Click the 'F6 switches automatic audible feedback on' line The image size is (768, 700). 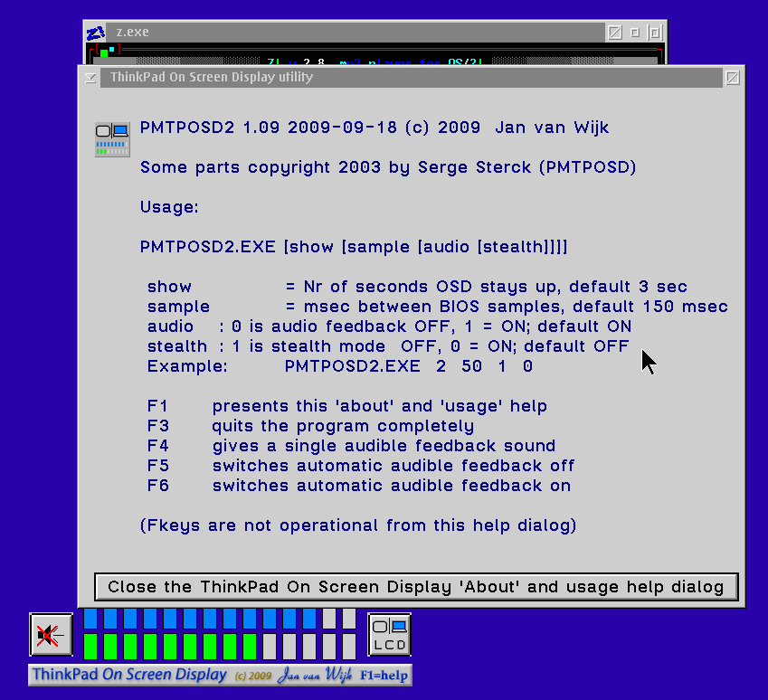point(359,486)
